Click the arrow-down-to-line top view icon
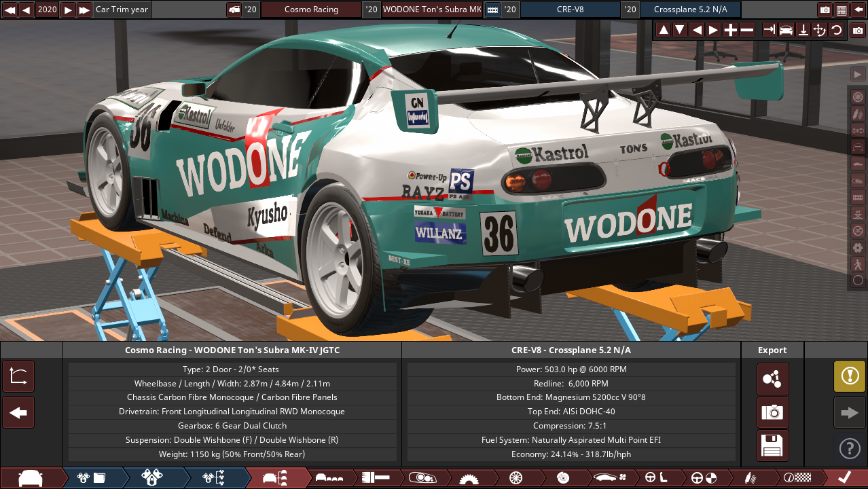This screenshot has height=489, width=868. (803, 30)
